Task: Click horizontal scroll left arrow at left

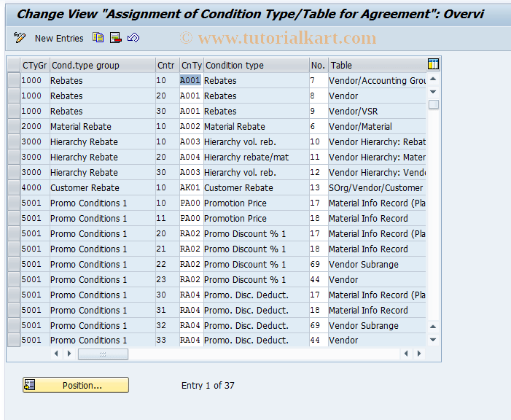Action: pyautogui.click(x=56, y=354)
